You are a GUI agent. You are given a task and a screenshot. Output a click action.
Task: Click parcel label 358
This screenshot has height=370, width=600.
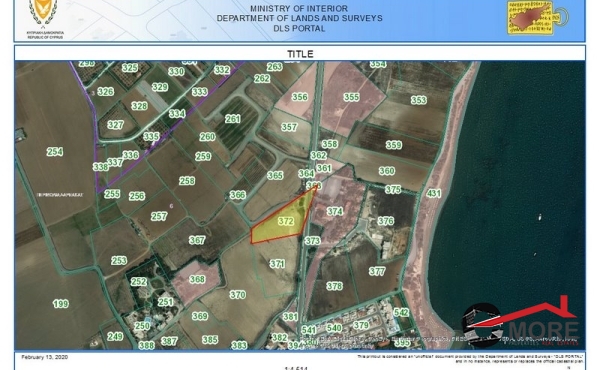point(329,144)
